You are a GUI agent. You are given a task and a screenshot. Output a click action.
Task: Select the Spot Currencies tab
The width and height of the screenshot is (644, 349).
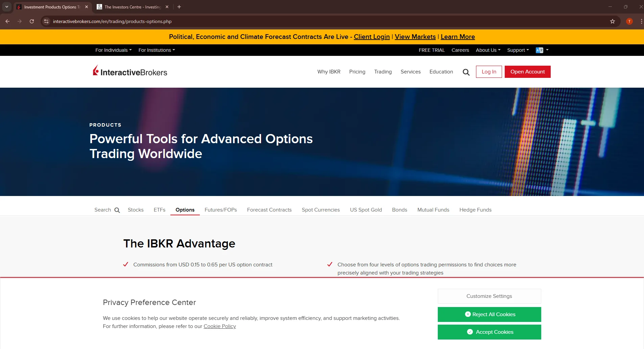pos(321,210)
